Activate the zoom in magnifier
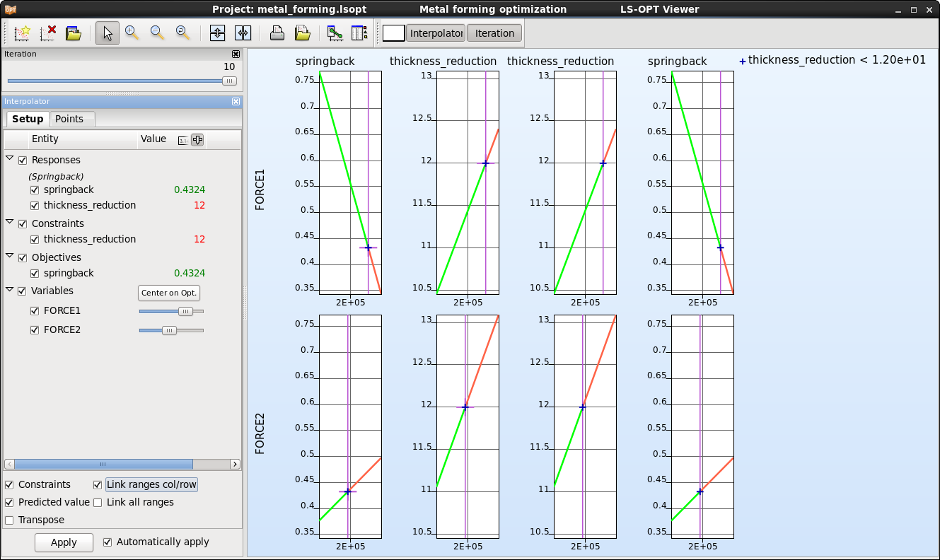940x560 pixels. coord(132,33)
